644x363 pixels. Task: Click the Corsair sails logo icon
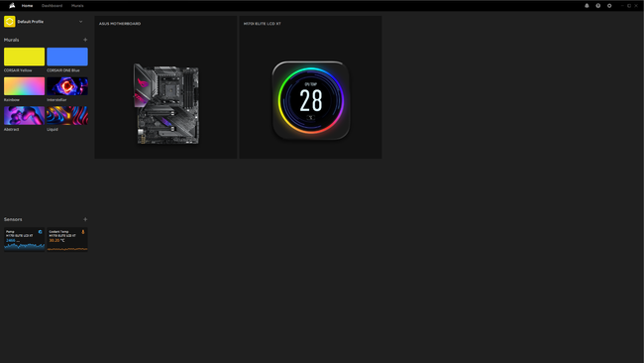(12, 6)
